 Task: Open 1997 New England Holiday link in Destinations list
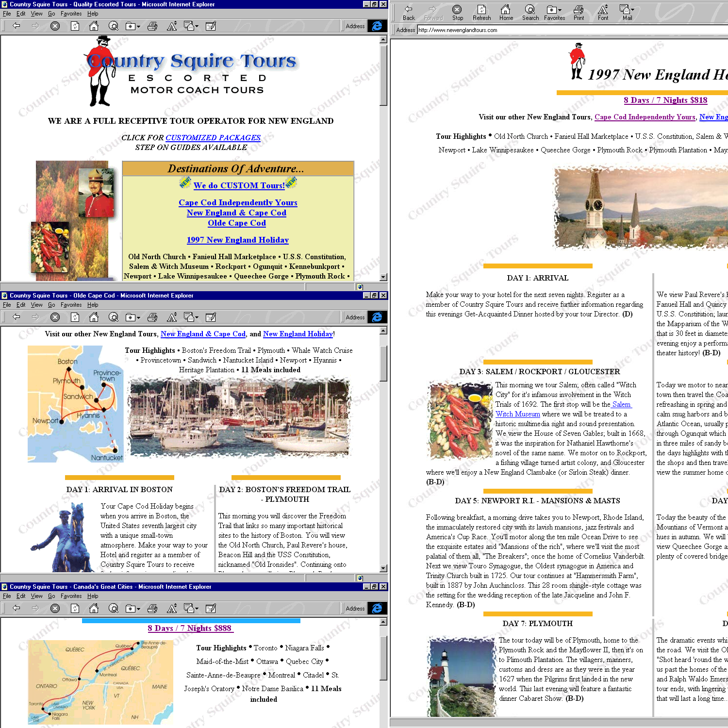[x=238, y=240]
